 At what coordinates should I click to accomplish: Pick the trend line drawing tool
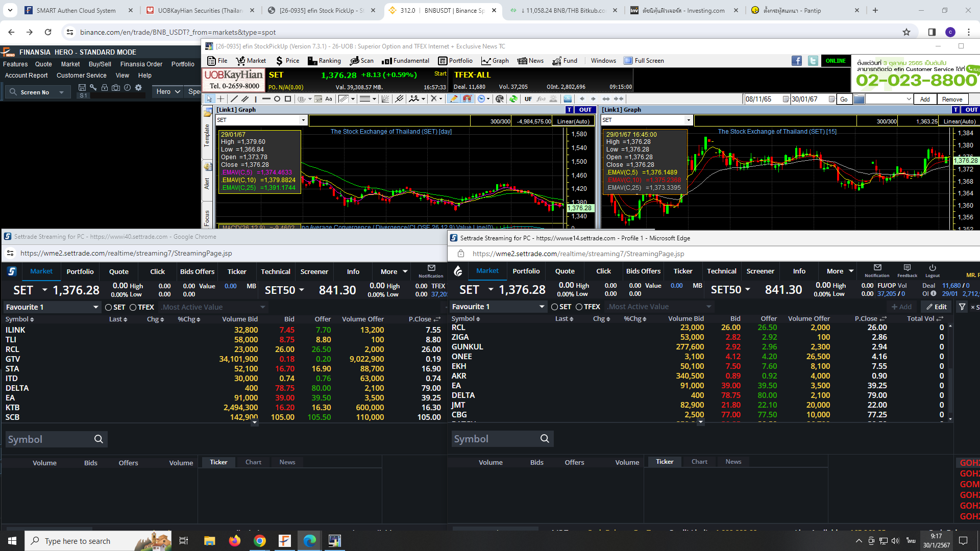[x=234, y=99]
